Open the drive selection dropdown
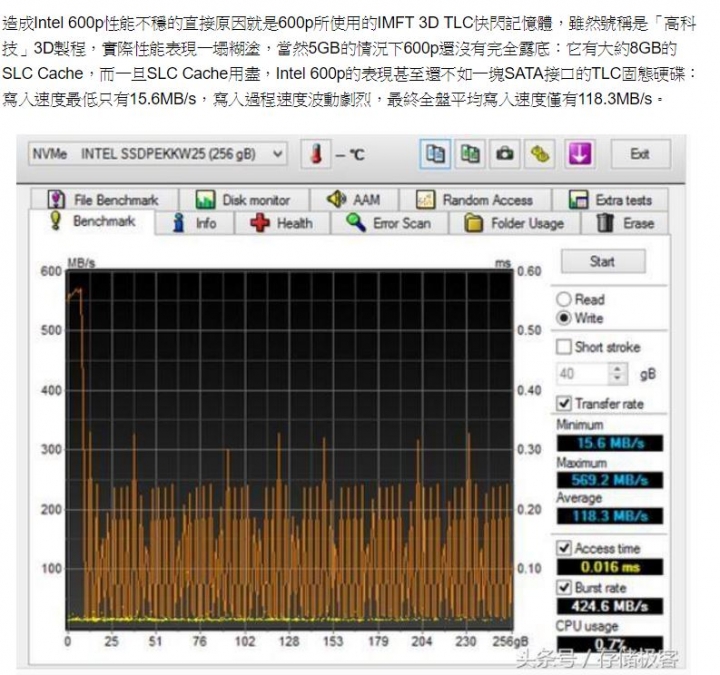Screen dimensions: 720x675 pos(158,154)
